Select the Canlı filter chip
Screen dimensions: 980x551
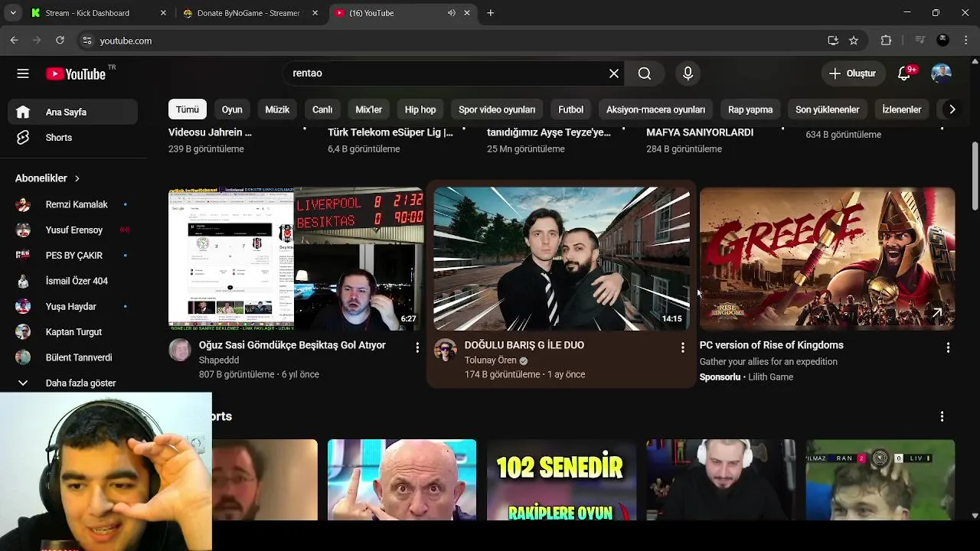322,109
